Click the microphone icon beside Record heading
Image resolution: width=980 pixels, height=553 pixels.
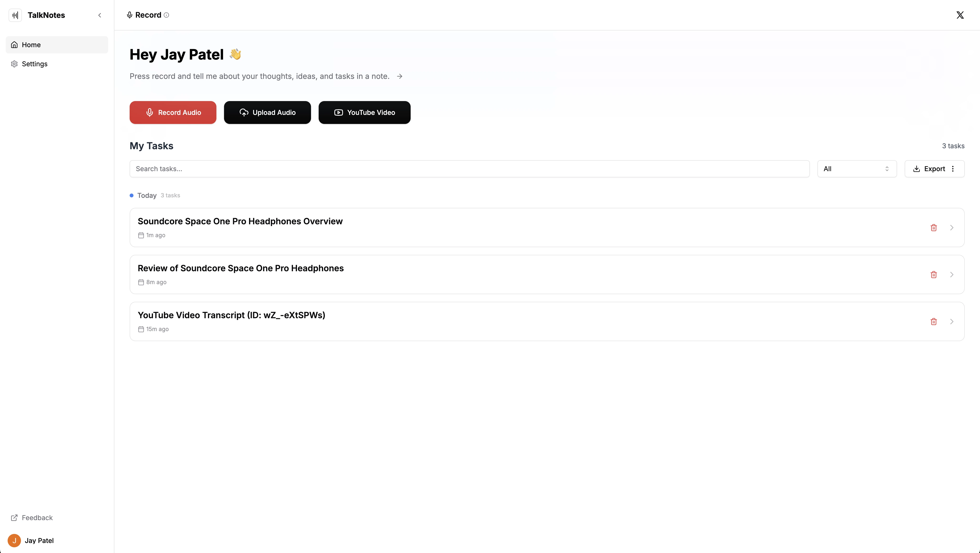tap(129, 15)
